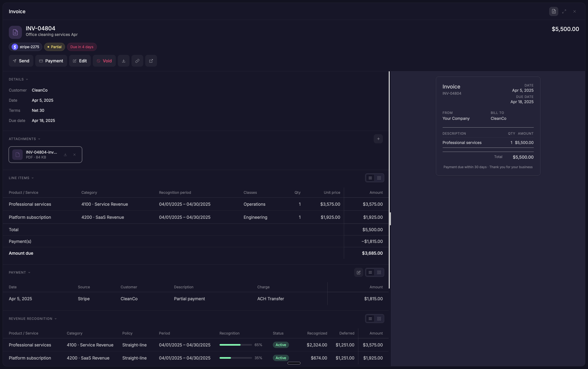Open the stripe-2275 source badge

pos(25,47)
